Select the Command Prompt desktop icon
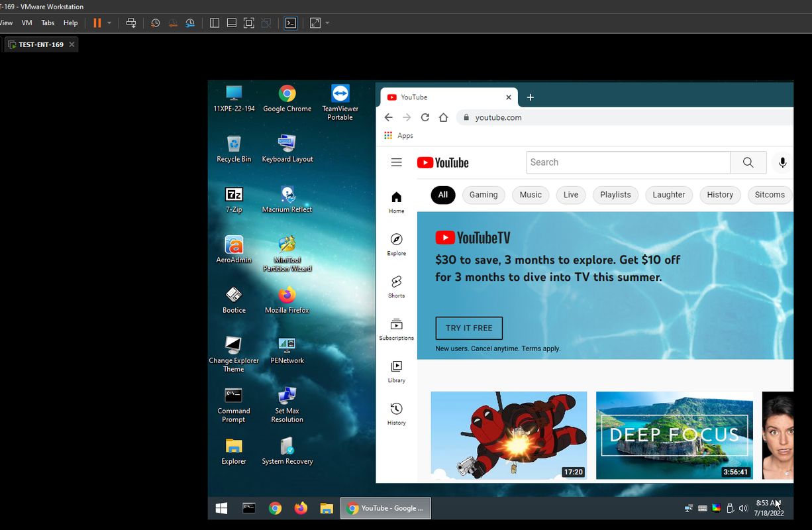The width and height of the screenshot is (812, 530). click(x=234, y=405)
